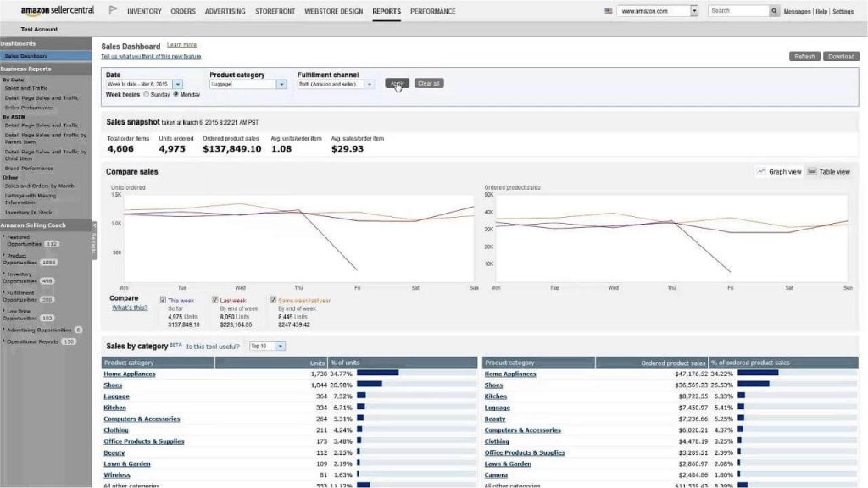Open the Reports menu

pos(387,11)
